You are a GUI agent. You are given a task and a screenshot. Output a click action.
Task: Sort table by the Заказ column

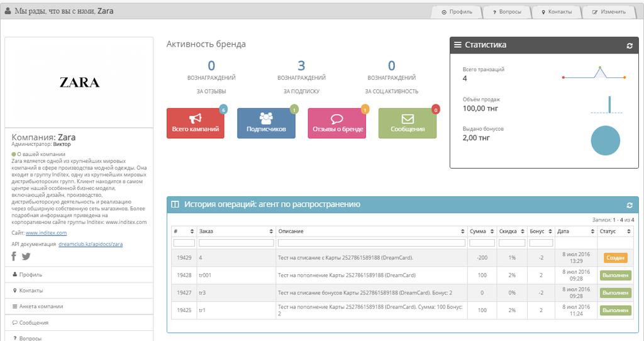[236, 232]
